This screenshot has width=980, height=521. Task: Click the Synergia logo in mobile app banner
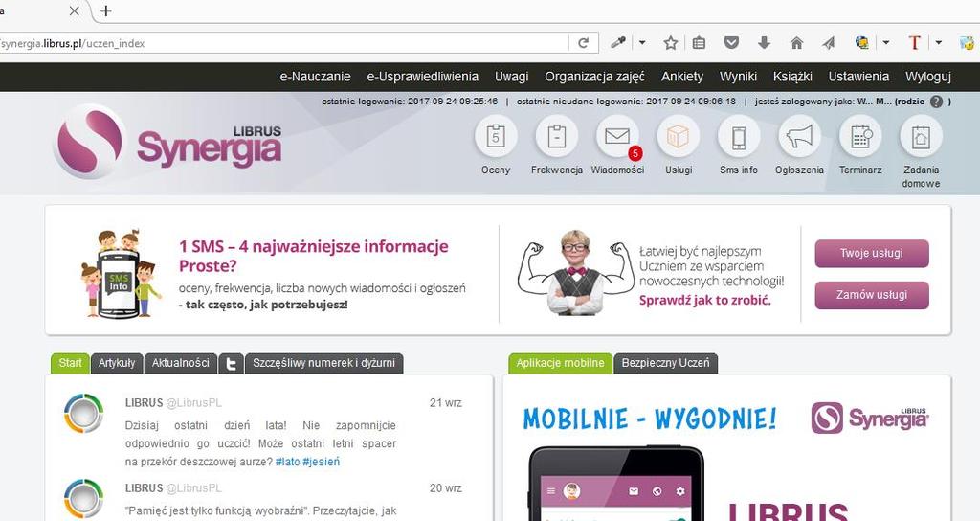pos(870,419)
